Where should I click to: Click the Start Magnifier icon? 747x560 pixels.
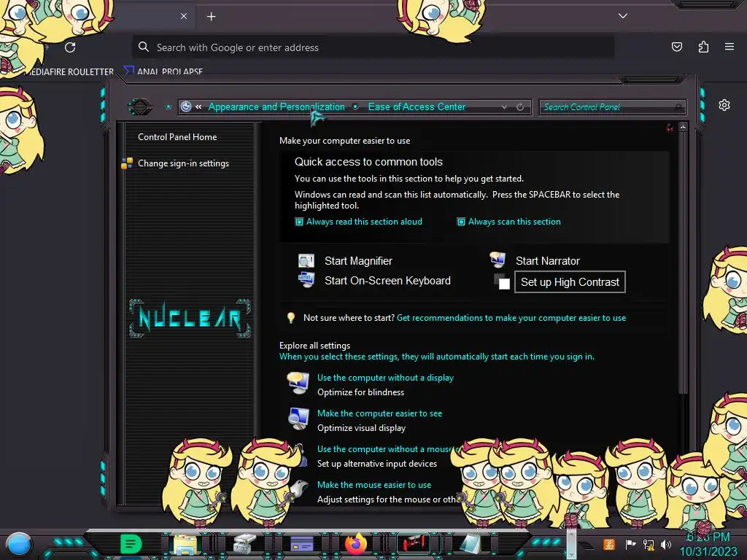tap(306, 261)
